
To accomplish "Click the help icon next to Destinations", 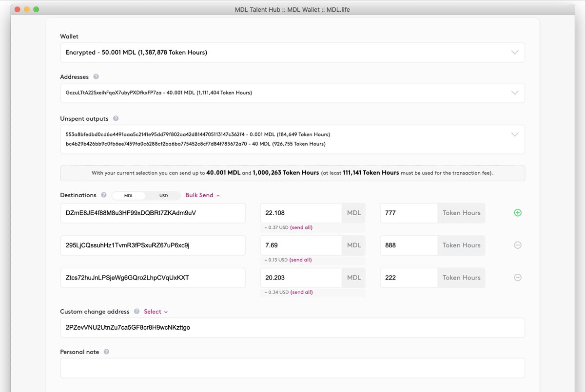I will 103,195.
